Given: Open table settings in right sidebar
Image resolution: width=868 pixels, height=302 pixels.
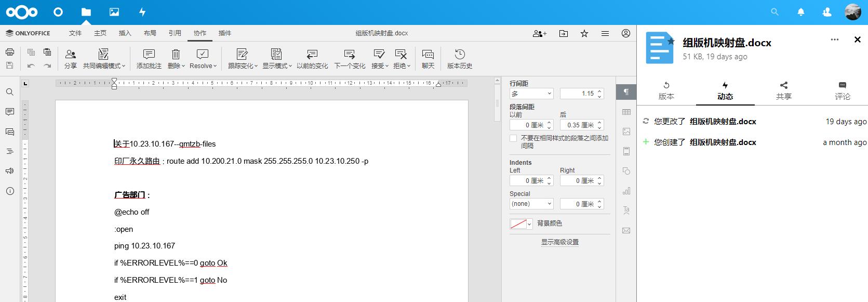Looking at the screenshot, I should tap(626, 112).
